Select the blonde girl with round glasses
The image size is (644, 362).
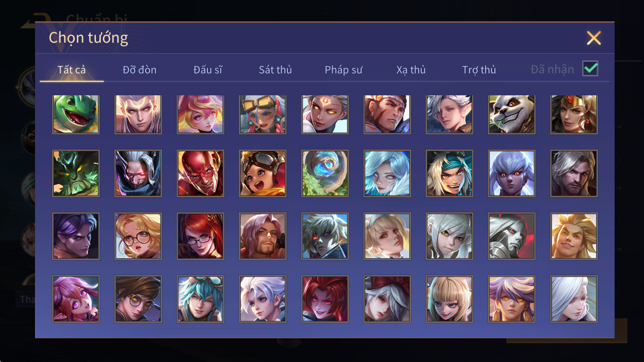[x=138, y=236]
